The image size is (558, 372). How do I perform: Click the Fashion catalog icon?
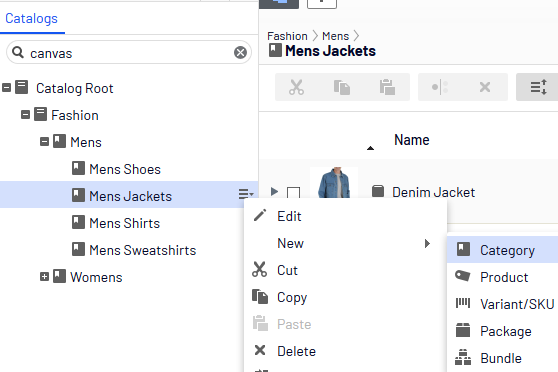pyautogui.click(x=41, y=114)
